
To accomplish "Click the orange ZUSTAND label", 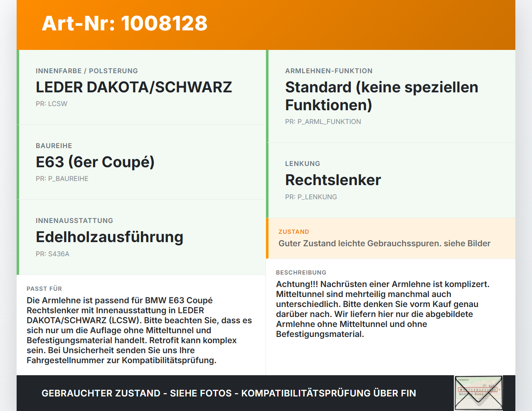I will point(294,232).
